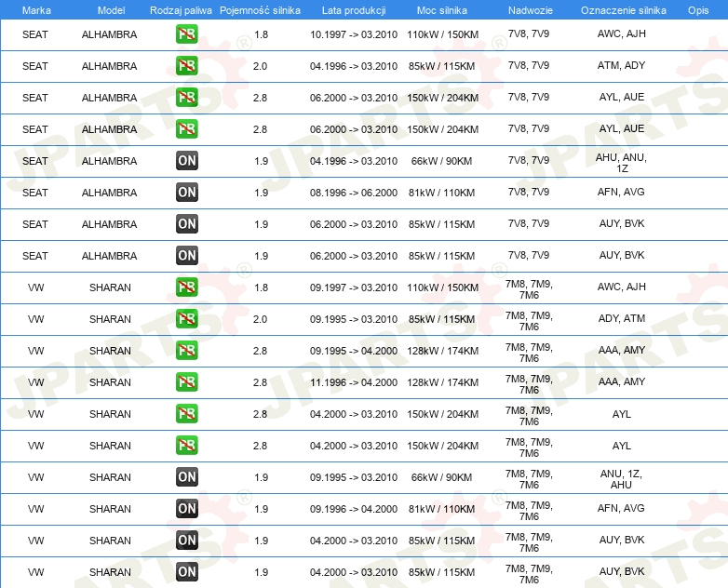The image size is (728, 588).
Task: Select the date range 09.1996 -> 04.2000
Action: pyautogui.click(x=354, y=509)
